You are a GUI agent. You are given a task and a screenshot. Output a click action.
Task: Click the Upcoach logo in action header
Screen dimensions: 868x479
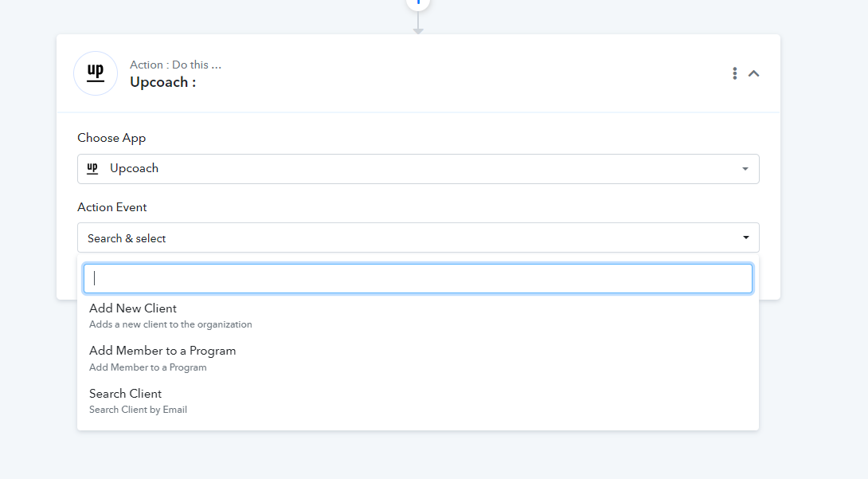coord(96,73)
